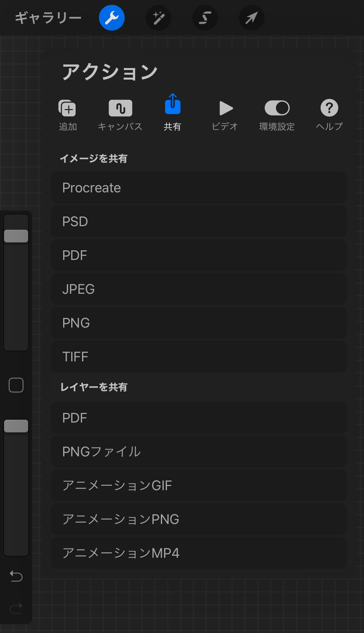Share image as Procreate file
This screenshot has height=633, width=364.
(x=199, y=188)
